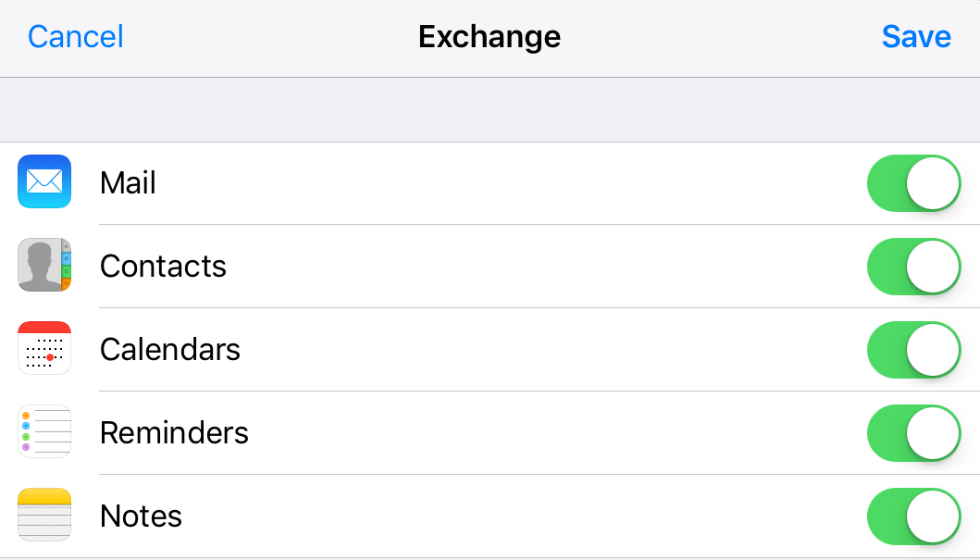Image resolution: width=980 pixels, height=560 pixels.
Task: Tap the blue Mail envelope icon
Action: coord(44,181)
